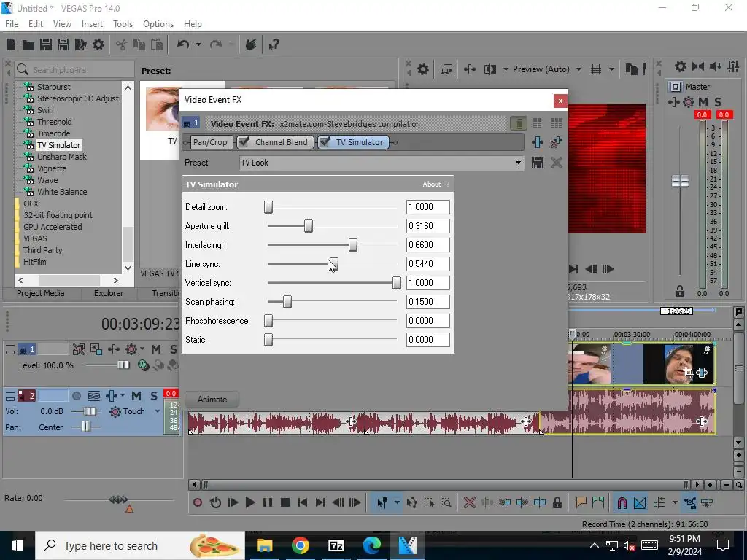Viewport: 747px width, 560px height.
Task: Open the Insert menu
Action: click(x=92, y=24)
